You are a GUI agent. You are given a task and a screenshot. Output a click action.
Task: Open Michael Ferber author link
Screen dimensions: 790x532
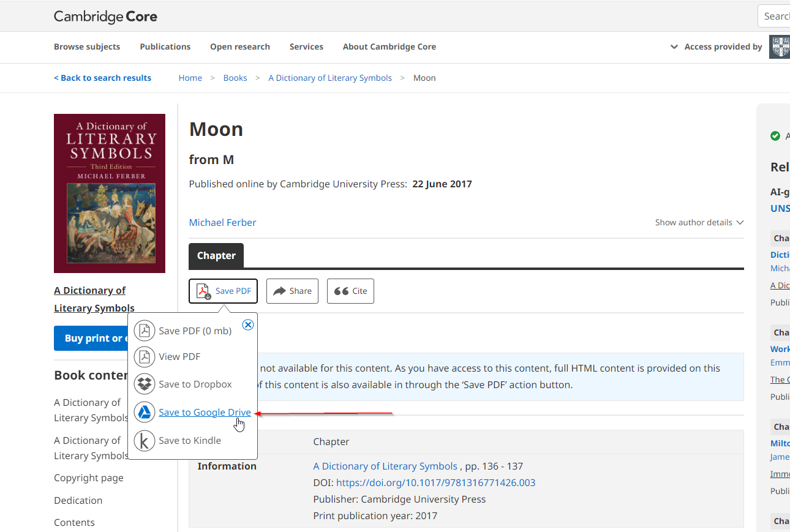(x=222, y=222)
